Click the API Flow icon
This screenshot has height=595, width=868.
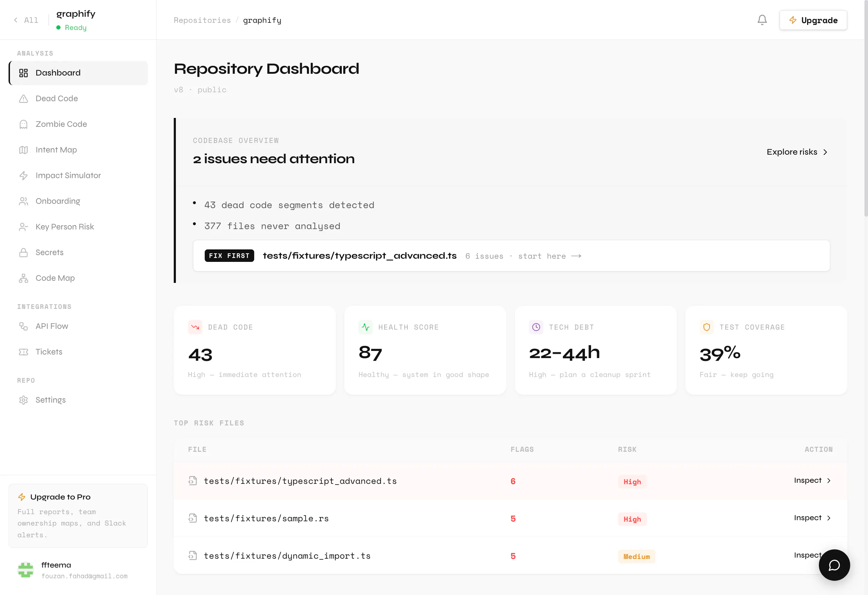click(x=23, y=326)
